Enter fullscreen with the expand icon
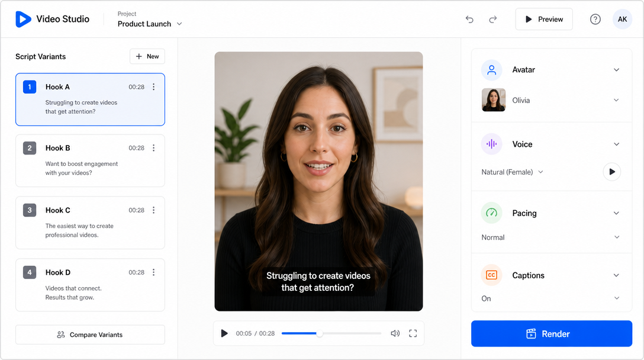The height and width of the screenshot is (360, 644). tap(413, 333)
